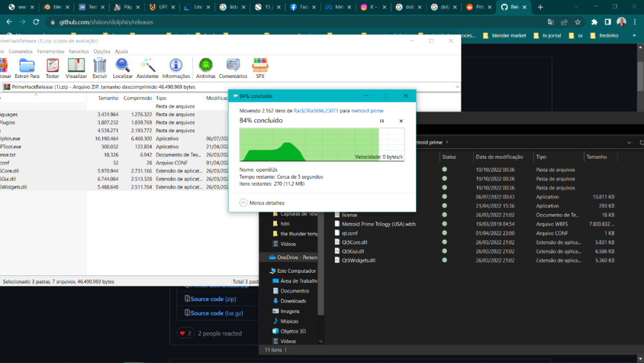Open the Opções menu
Viewport: 644px width, 363px height.
click(102, 52)
